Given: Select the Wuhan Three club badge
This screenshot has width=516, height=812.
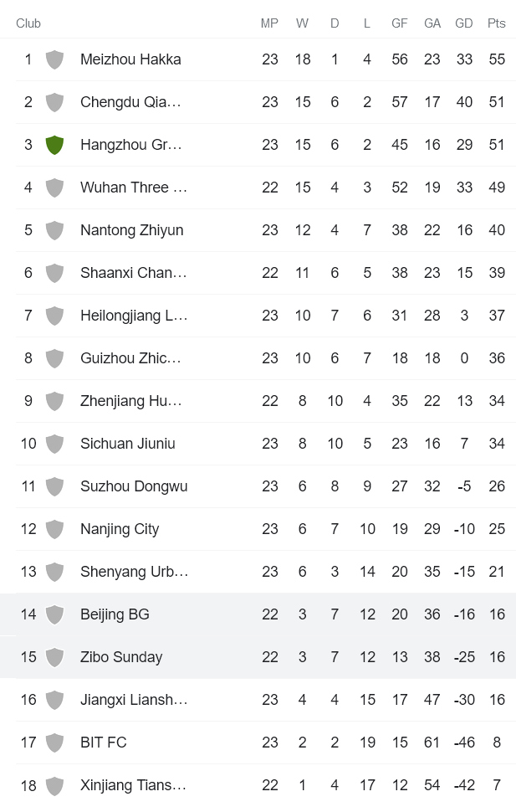Looking at the screenshot, I should click(x=54, y=188).
